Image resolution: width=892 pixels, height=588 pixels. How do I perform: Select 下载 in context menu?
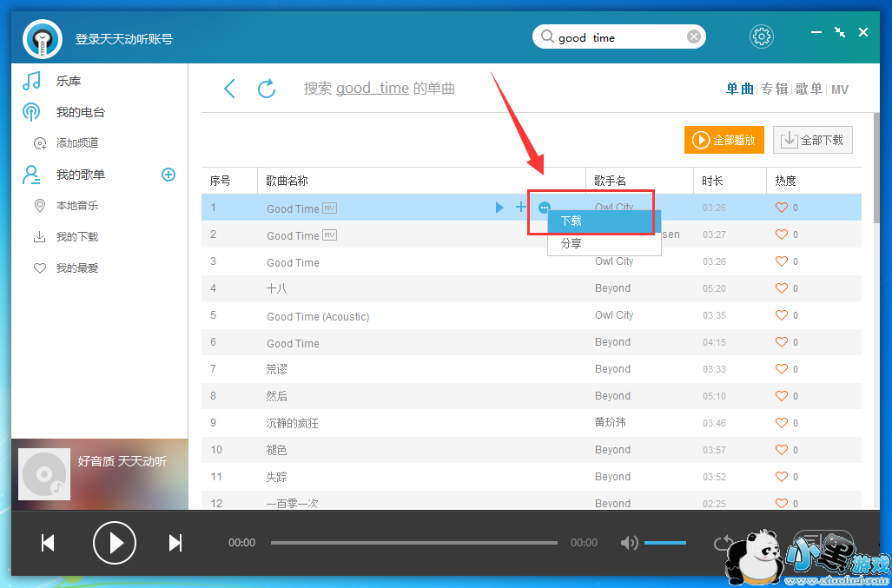605,221
